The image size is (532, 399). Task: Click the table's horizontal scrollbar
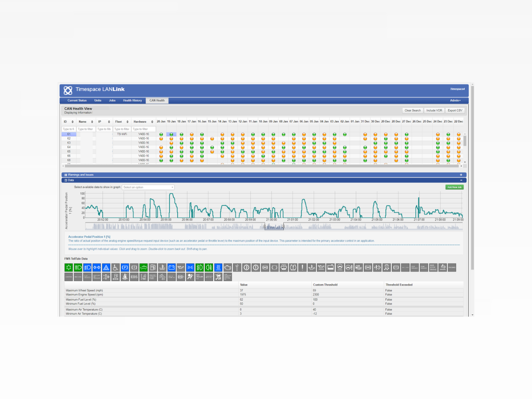[x=262, y=166]
